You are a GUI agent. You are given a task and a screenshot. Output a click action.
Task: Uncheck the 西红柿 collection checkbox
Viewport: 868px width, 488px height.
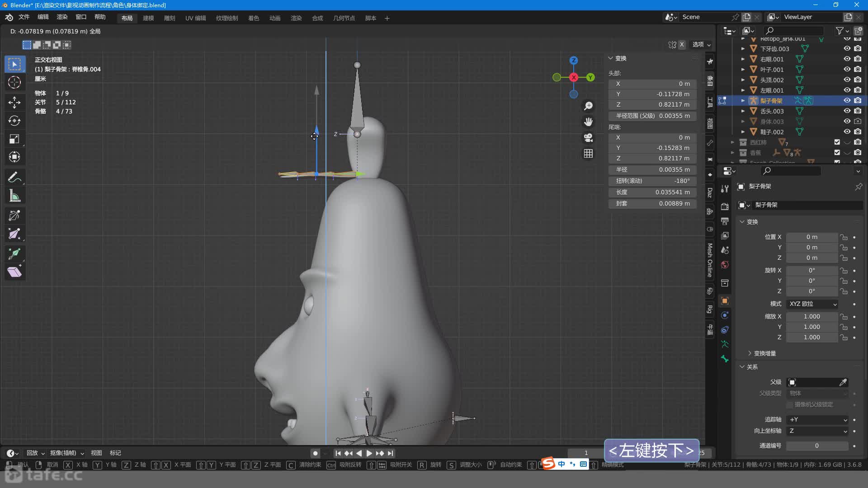(837, 142)
